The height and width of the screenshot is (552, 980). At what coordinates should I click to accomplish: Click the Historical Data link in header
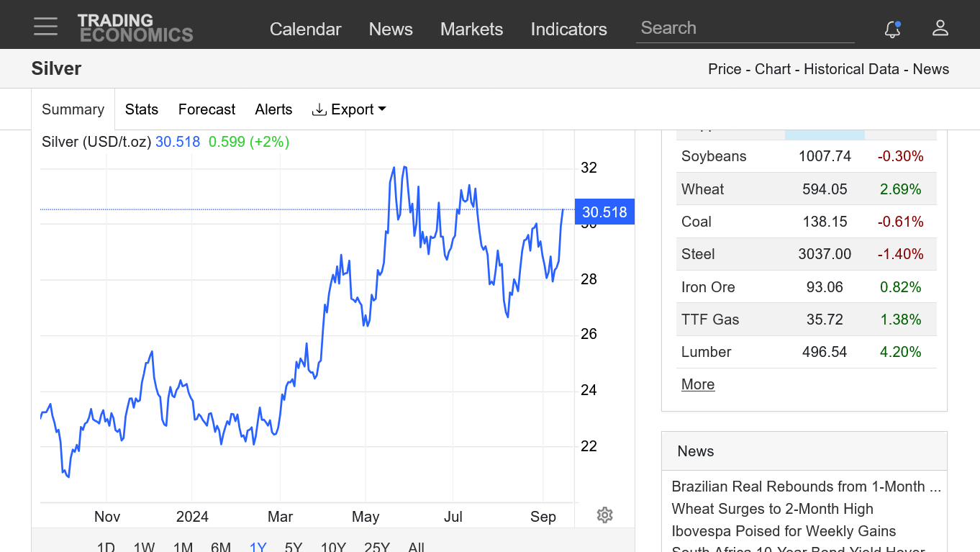[x=851, y=69]
